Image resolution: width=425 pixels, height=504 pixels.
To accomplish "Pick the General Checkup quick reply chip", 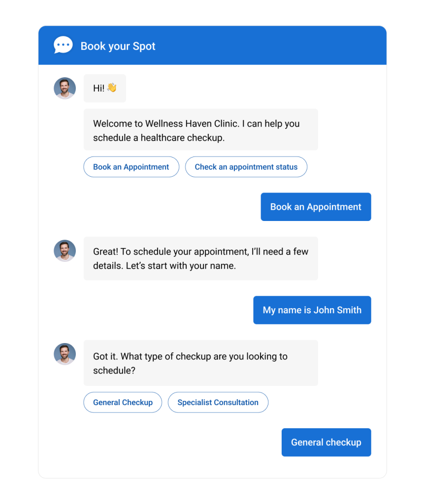I will (x=123, y=402).
